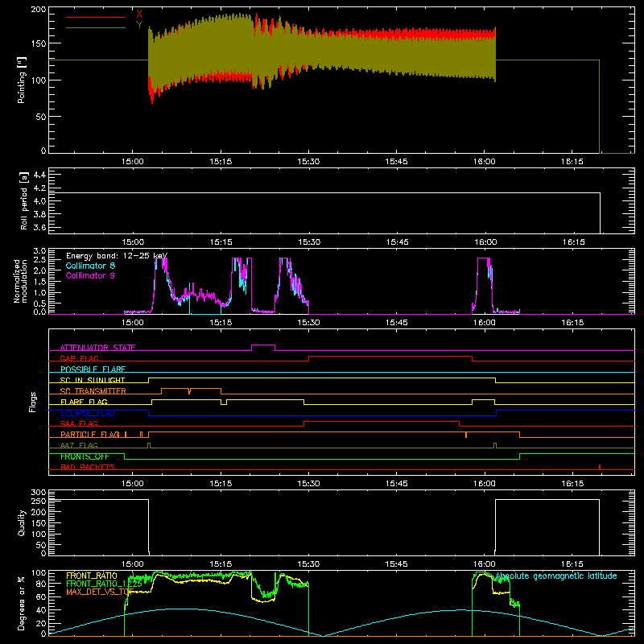Click the olive Y legend label

point(139,25)
